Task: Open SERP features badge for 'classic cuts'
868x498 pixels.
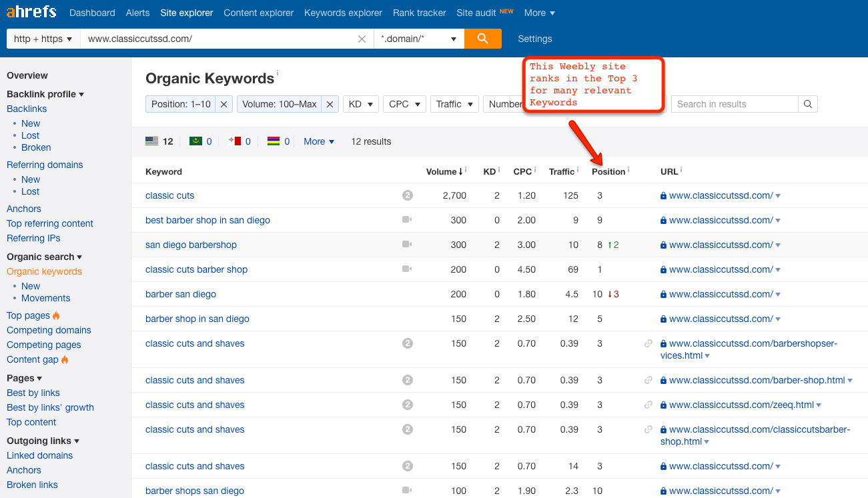Action: (x=408, y=195)
